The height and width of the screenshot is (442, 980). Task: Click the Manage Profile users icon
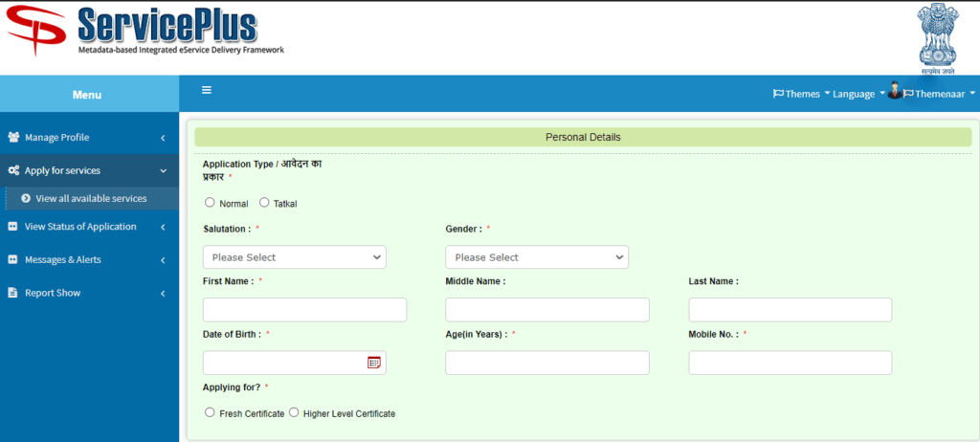pyautogui.click(x=13, y=138)
